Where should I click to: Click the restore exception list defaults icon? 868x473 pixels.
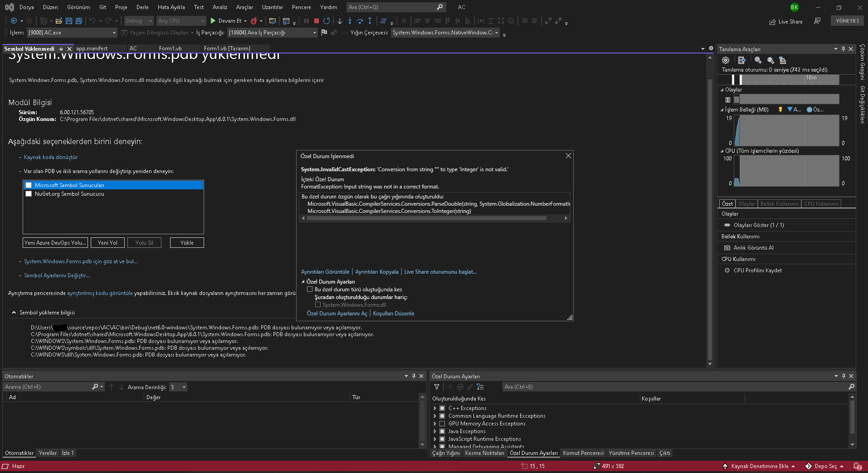(480, 387)
